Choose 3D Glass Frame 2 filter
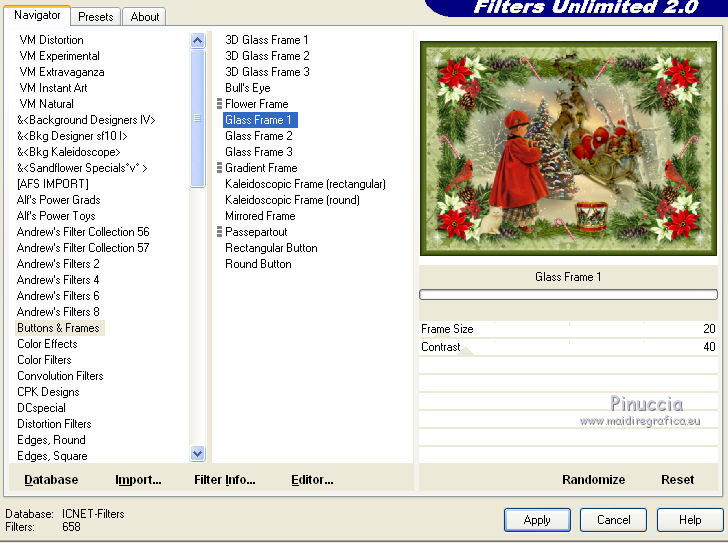 [x=267, y=56]
